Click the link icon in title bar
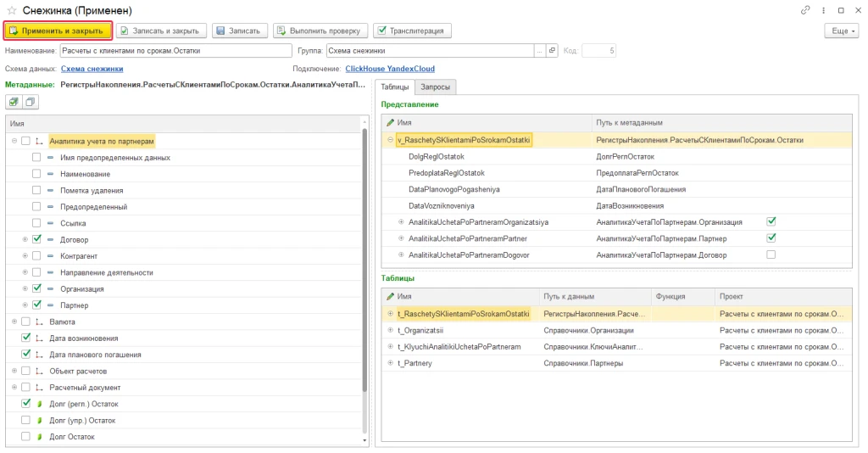868x453 pixels. (804, 10)
